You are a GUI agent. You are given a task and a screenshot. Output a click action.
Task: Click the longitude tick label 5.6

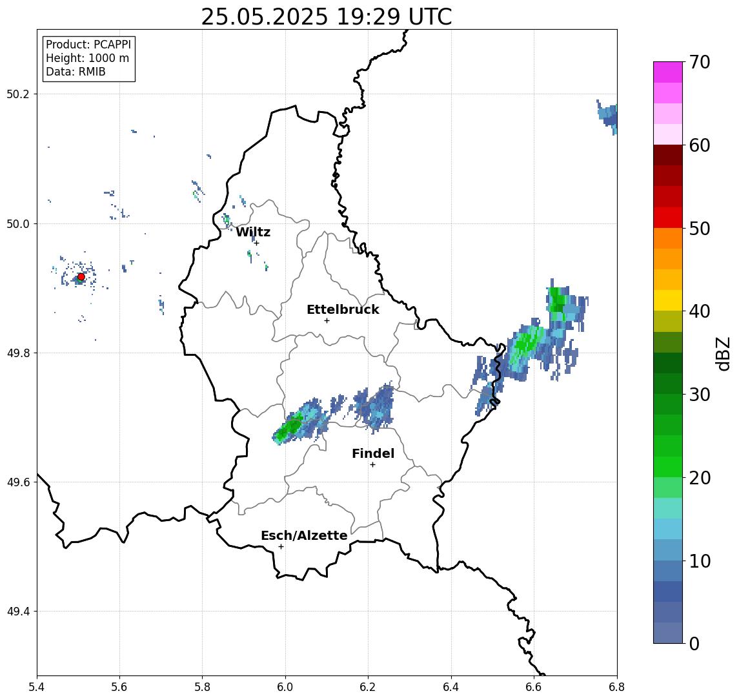pyautogui.click(x=119, y=687)
